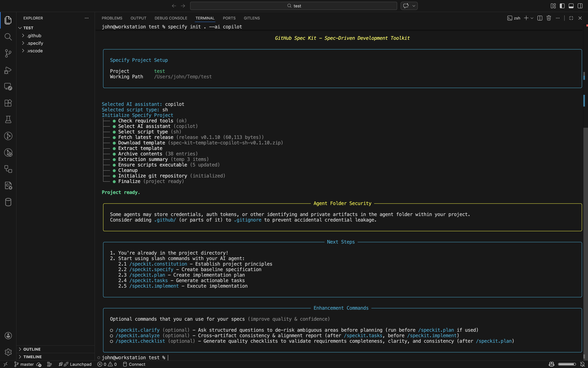Expand the OUTLINE section
588x368 pixels.
coord(32,349)
